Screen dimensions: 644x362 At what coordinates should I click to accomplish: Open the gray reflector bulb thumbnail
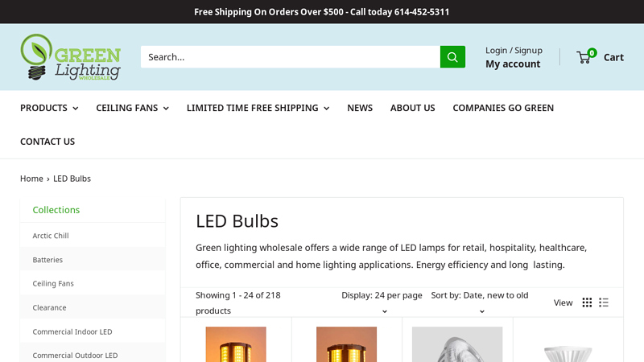tap(457, 344)
